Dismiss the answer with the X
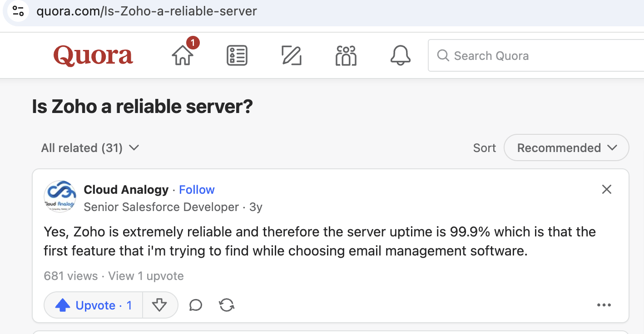 pyautogui.click(x=606, y=190)
